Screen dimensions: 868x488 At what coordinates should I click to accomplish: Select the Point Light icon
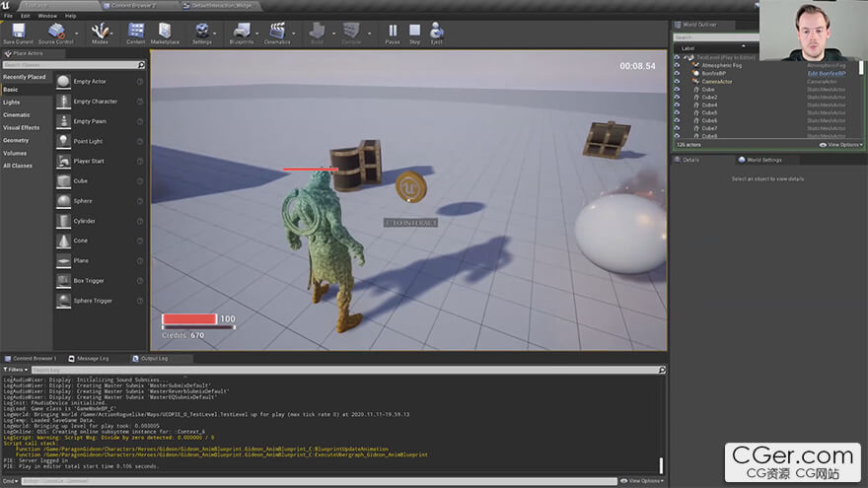[64, 141]
